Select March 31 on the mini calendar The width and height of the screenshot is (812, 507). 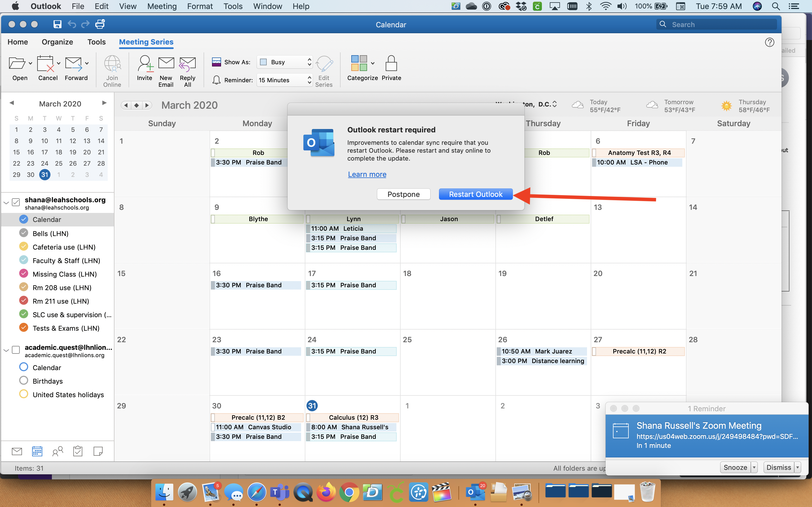click(x=45, y=174)
